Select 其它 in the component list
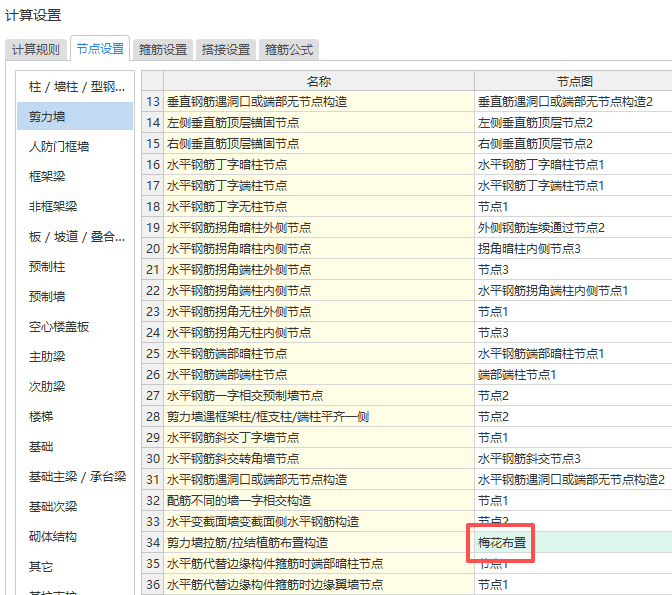Viewport: 672px width, 595px height. click(75, 567)
